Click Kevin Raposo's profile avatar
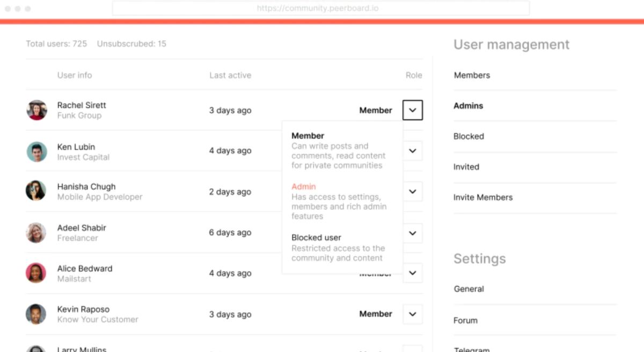 36,314
